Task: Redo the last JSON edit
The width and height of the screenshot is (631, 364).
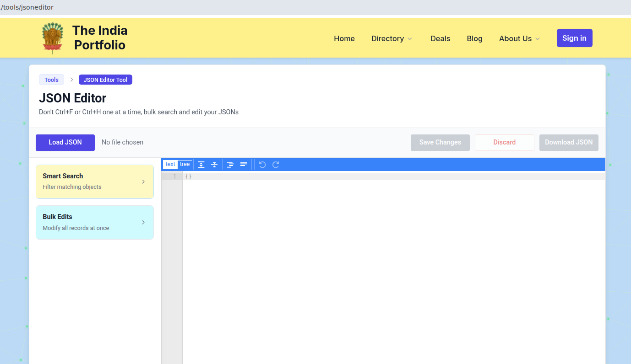Action: (275, 164)
